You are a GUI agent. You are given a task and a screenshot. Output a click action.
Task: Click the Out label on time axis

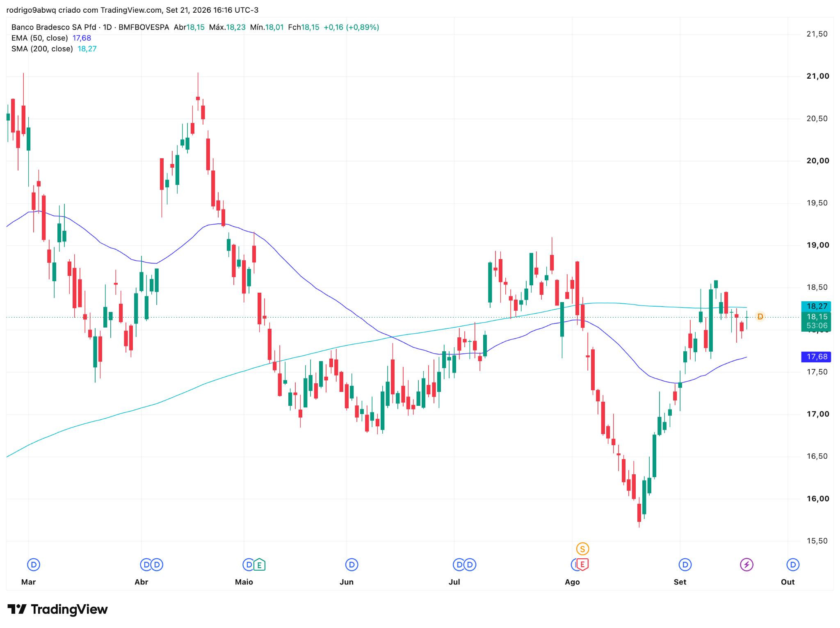(x=787, y=582)
